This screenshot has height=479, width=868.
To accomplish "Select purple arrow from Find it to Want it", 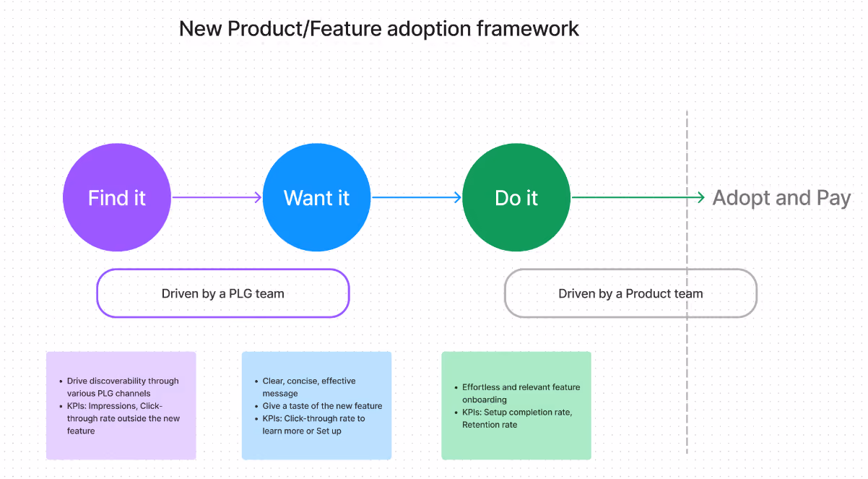I will point(217,197).
